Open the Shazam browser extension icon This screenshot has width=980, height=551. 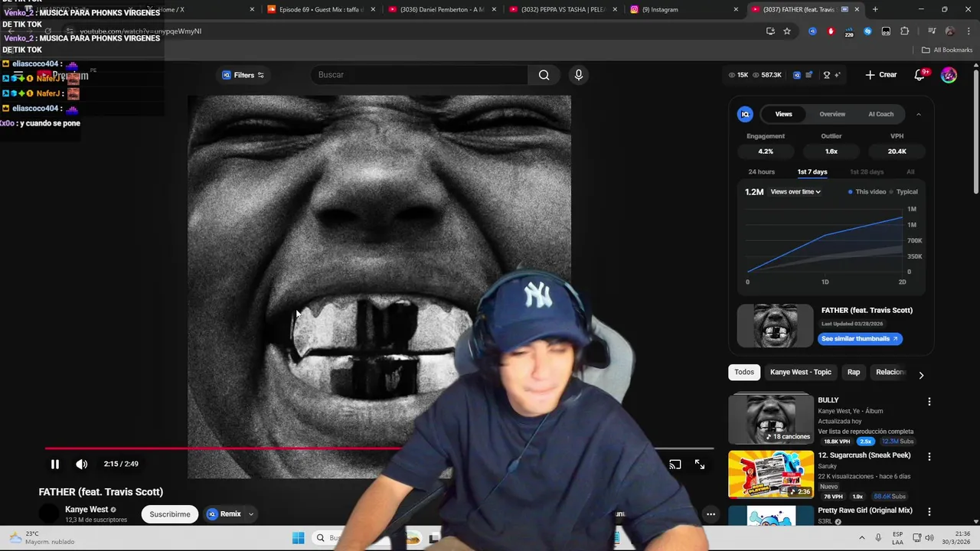[x=867, y=31]
